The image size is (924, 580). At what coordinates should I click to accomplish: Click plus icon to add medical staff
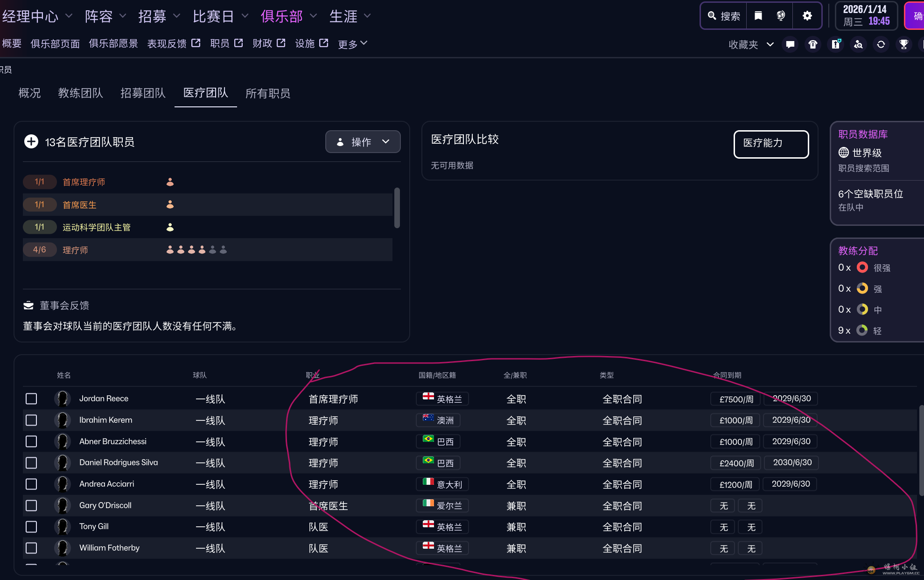click(31, 141)
